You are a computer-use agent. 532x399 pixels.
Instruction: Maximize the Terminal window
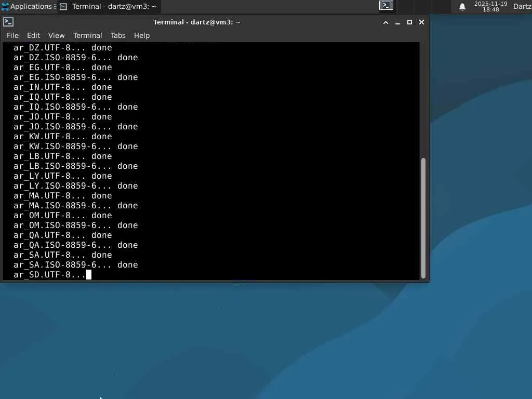coord(409,22)
